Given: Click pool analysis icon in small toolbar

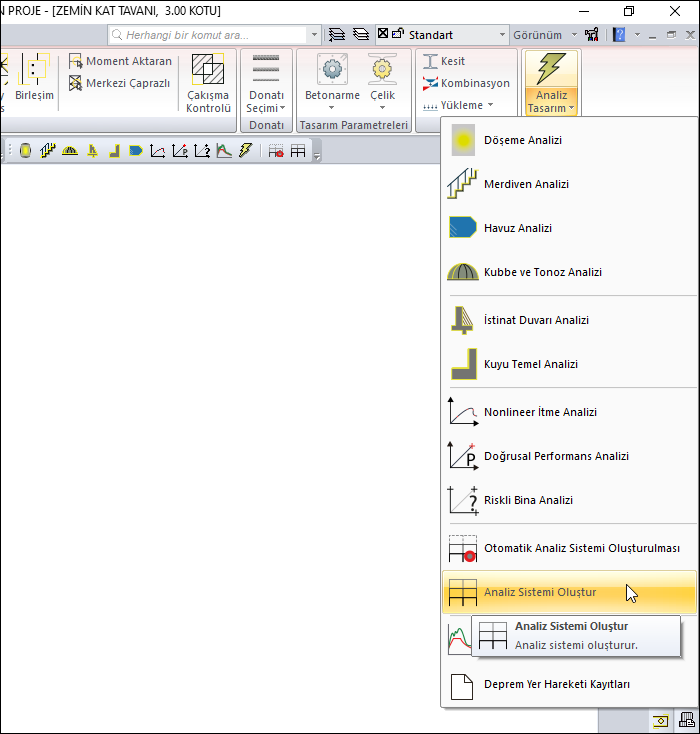Looking at the screenshot, I should [136, 151].
